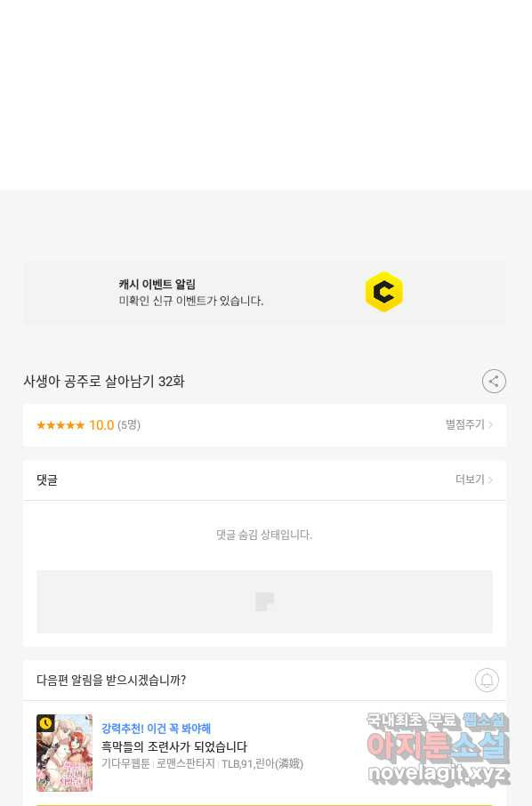The image size is (532, 806).
Task: Toggle next-episode notification bell icon
Action: (x=487, y=680)
